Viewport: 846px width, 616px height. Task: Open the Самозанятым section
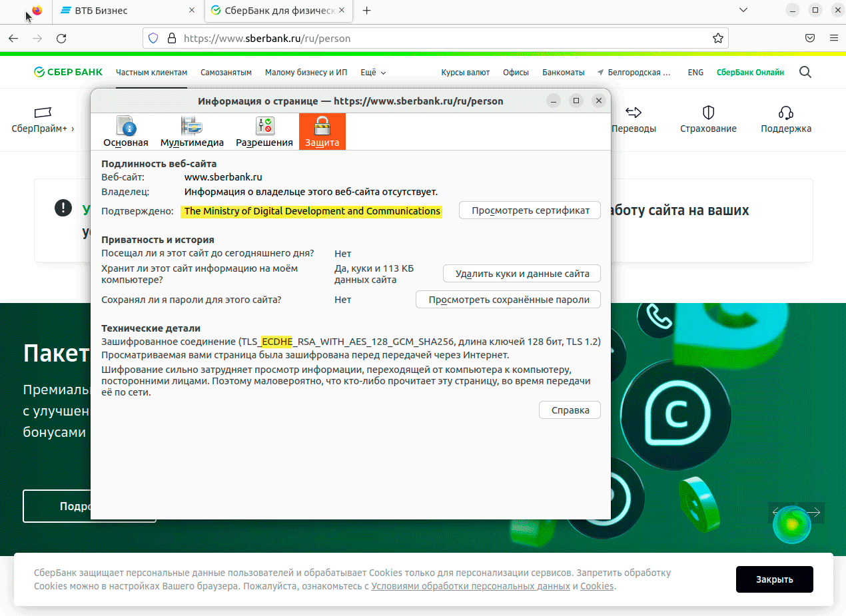pyautogui.click(x=226, y=73)
